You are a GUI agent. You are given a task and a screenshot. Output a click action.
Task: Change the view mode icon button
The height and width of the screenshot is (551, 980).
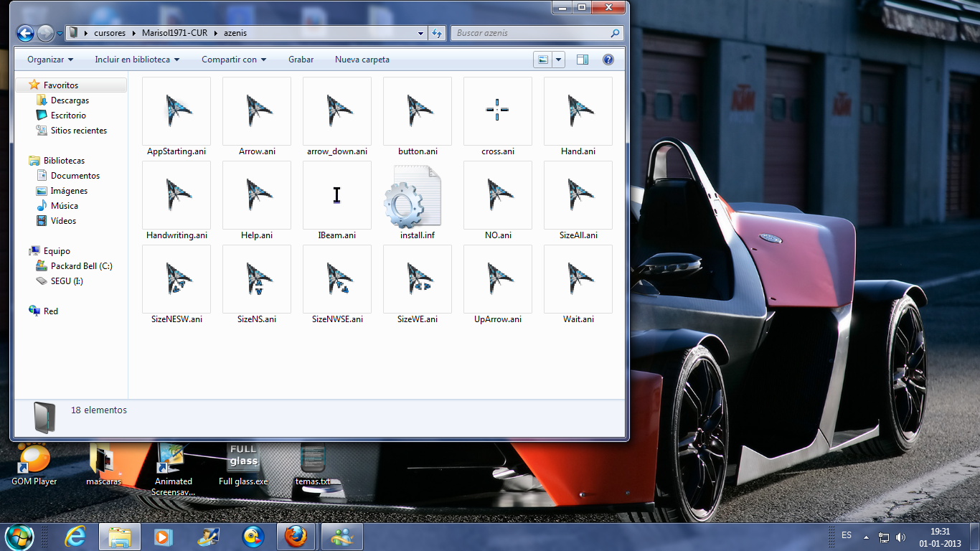[x=542, y=60]
